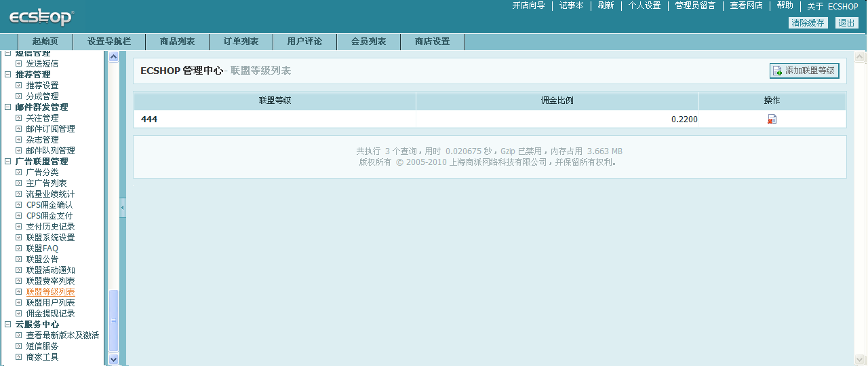Click the delete icon for level 444
Image resolution: width=868 pixels, height=366 pixels.
pyautogui.click(x=772, y=120)
